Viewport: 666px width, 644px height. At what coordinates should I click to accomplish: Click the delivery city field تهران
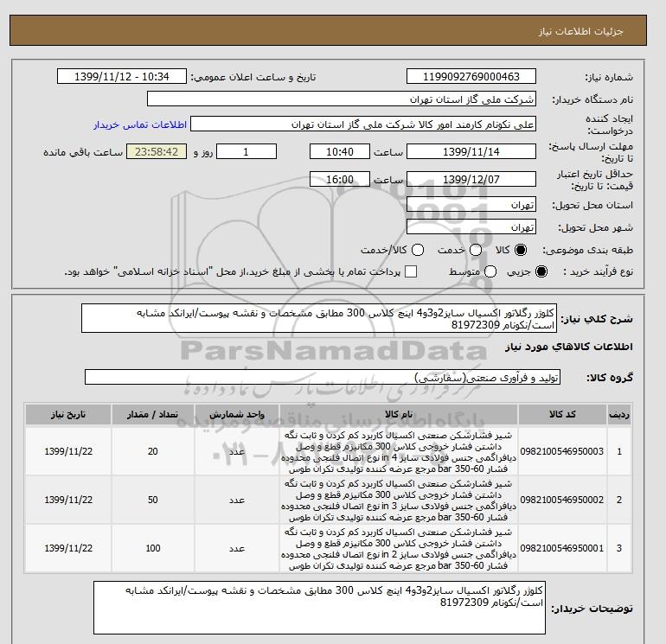click(471, 227)
